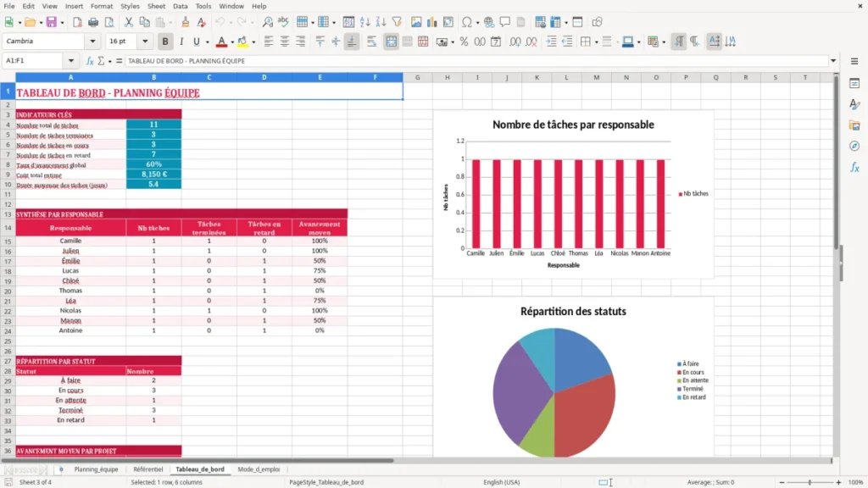Click the Insert special character omega icon
Screen dimensions: 868x488
pyautogui.click(x=467, y=22)
